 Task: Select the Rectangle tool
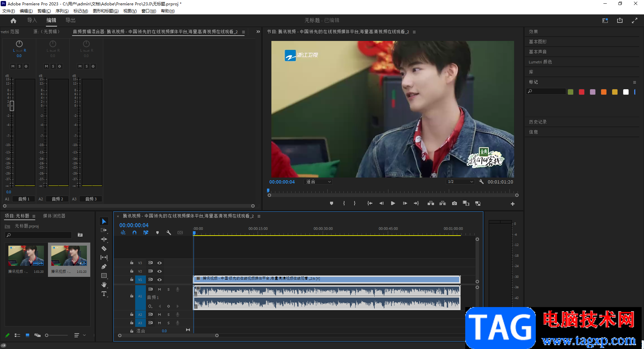[104, 276]
